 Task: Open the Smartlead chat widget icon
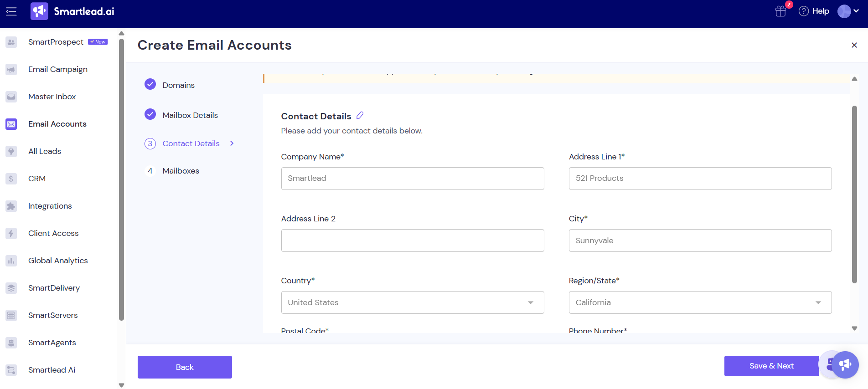point(845,364)
